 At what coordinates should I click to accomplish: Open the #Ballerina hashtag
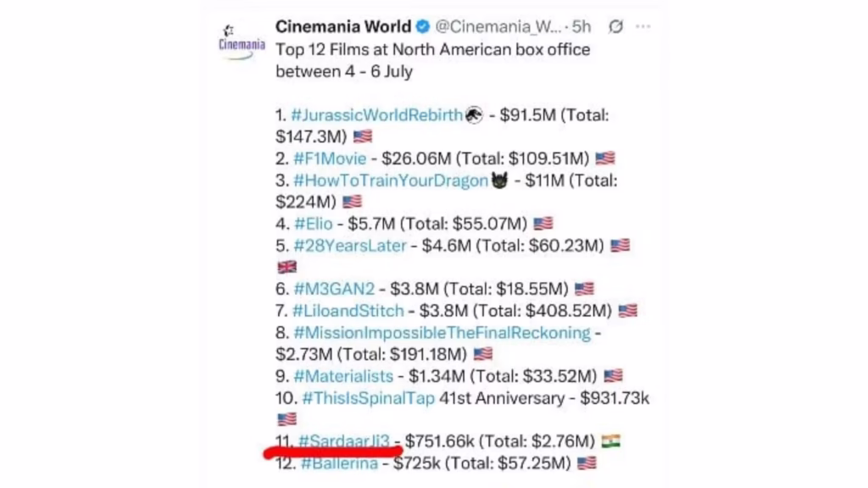[339, 463]
